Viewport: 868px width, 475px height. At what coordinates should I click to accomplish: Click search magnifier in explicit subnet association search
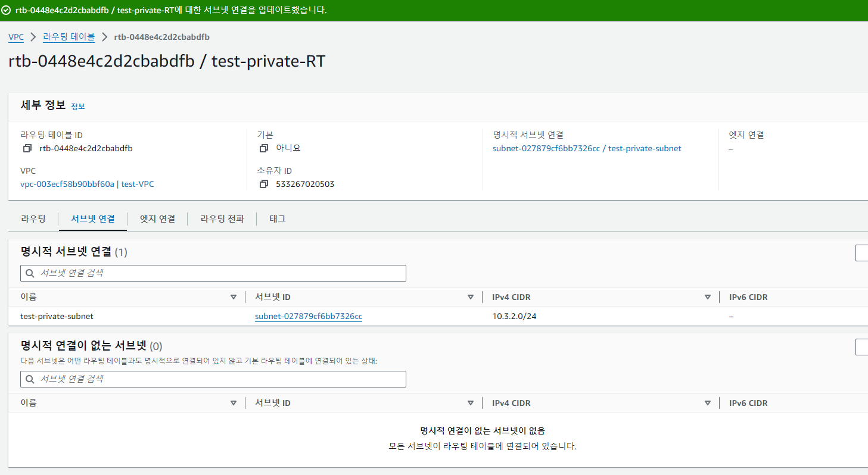30,273
